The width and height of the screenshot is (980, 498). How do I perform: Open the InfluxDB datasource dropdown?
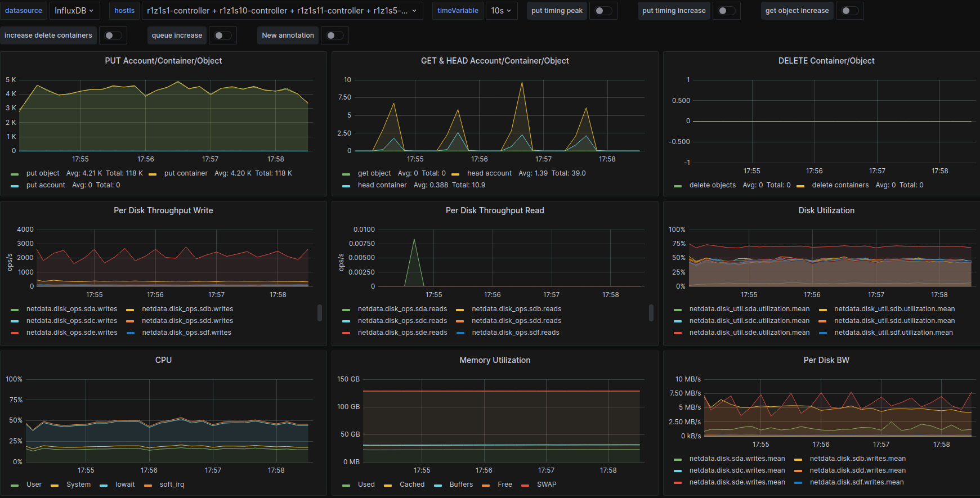[74, 11]
